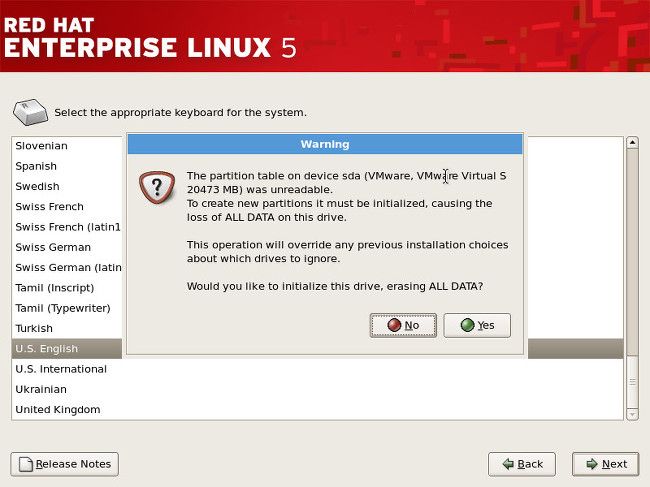
Task: Select Ukrainian keyboard layout
Action: coord(318,390)
